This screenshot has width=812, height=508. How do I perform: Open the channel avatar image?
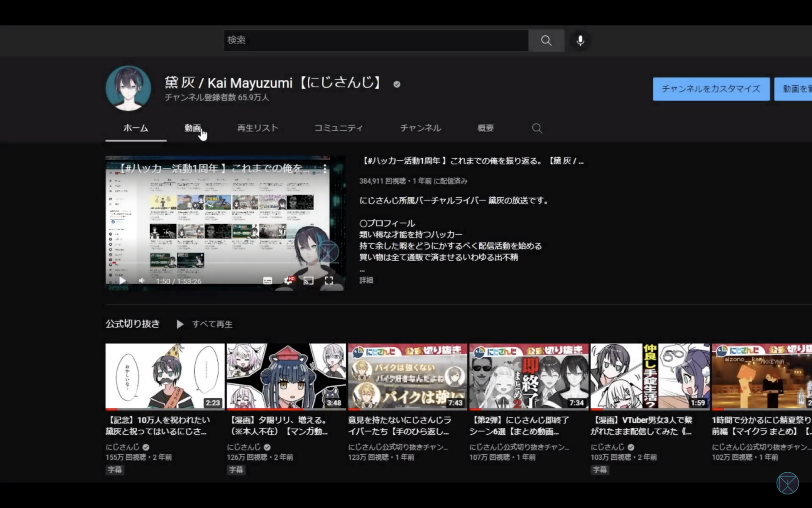[128, 88]
